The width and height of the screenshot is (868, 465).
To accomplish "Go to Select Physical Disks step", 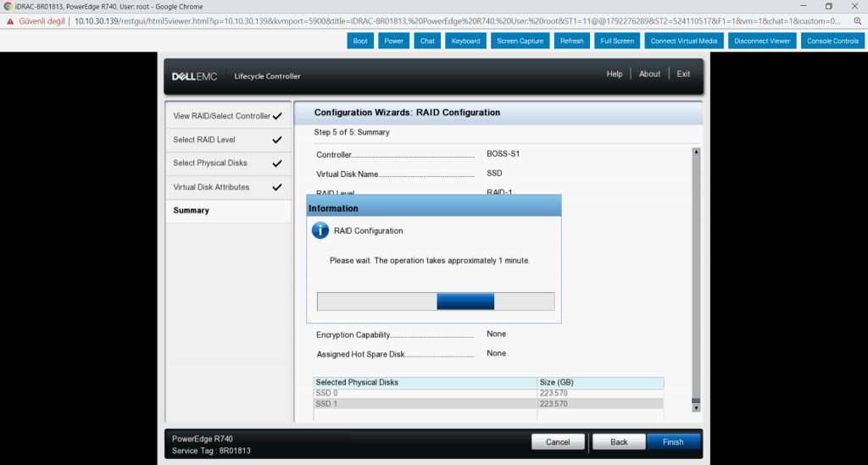I will 210,163.
